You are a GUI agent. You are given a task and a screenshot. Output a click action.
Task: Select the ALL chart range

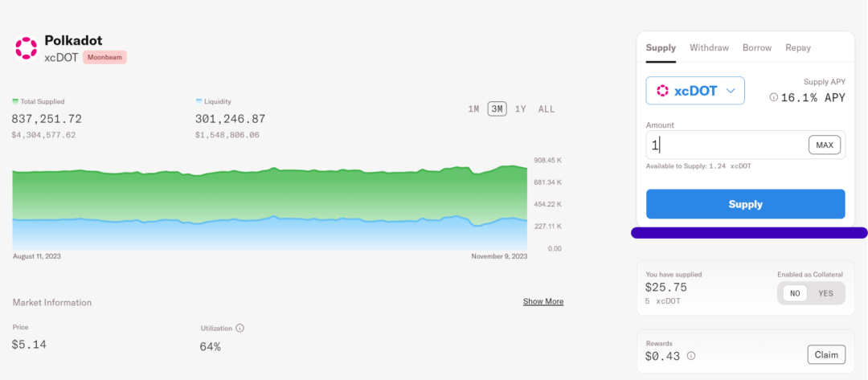click(x=547, y=109)
